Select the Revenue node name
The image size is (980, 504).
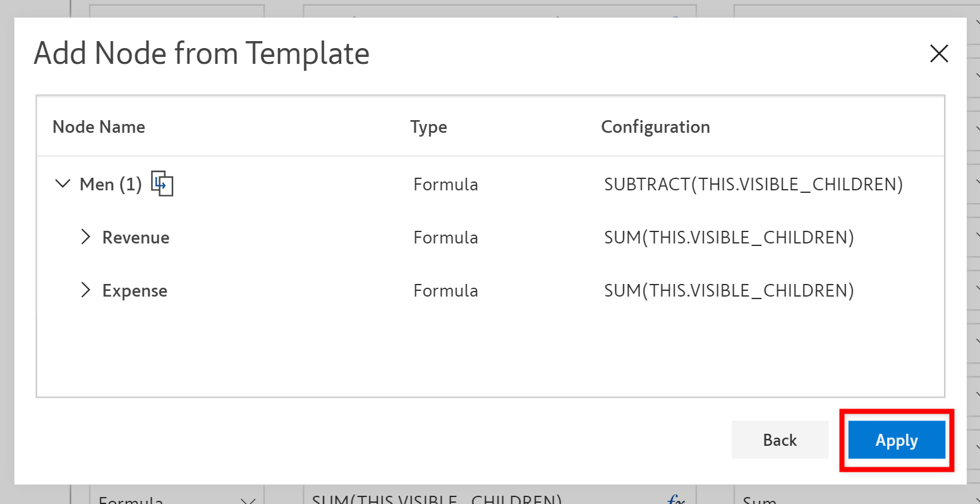tap(136, 238)
